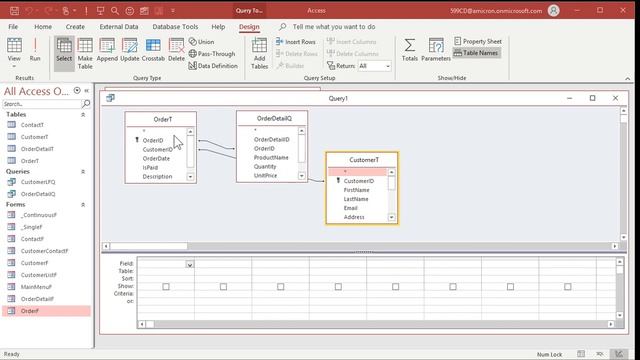The width and height of the screenshot is (640, 360).
Task: Click LastName field in CustomerT table
Action: pyautogui.click(x=356, y=199)
